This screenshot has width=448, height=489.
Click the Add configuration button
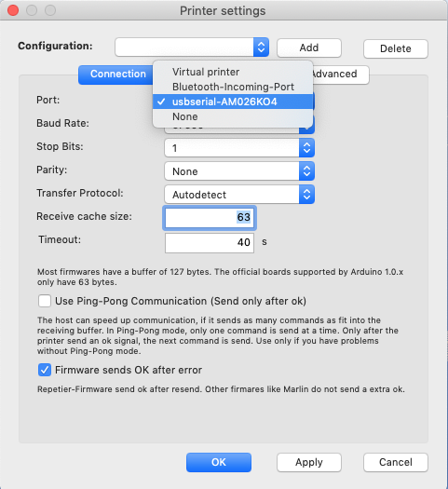[x=309, y=48]
